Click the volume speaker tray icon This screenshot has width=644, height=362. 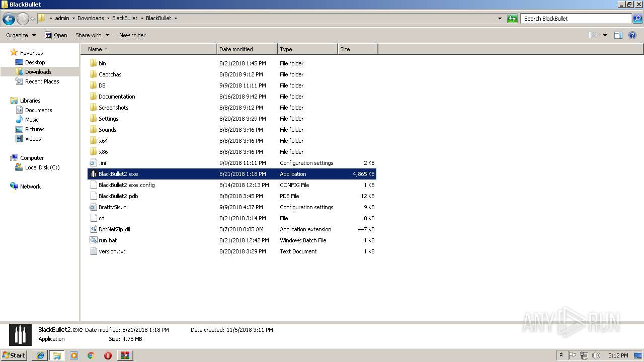tap(596, 355)
